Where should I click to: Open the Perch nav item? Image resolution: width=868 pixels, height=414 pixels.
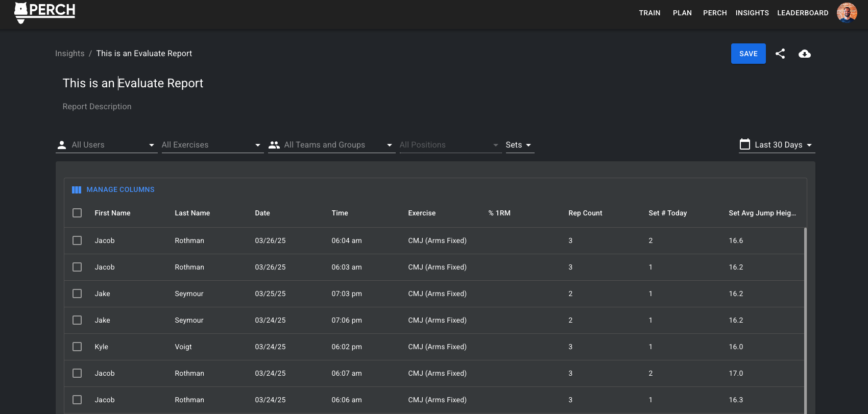click(x=715, y=13)
